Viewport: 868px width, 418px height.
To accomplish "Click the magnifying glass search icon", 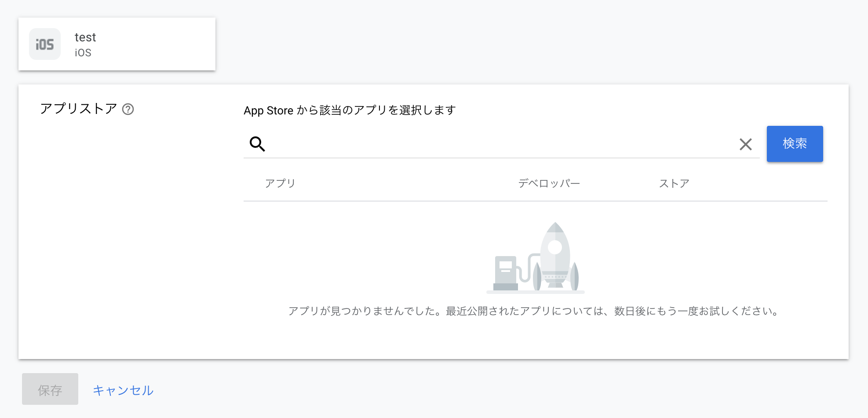I will [x=257, y=144].
